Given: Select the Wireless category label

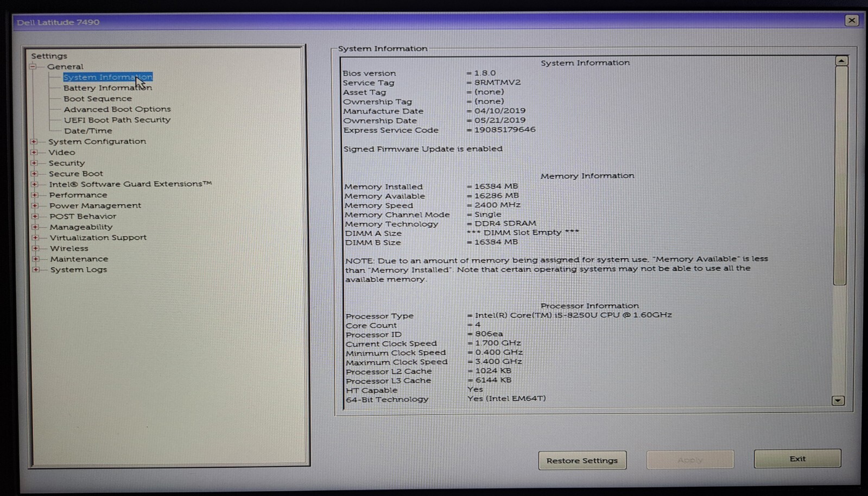Looking at the screenshot, I should coord(69,248).
